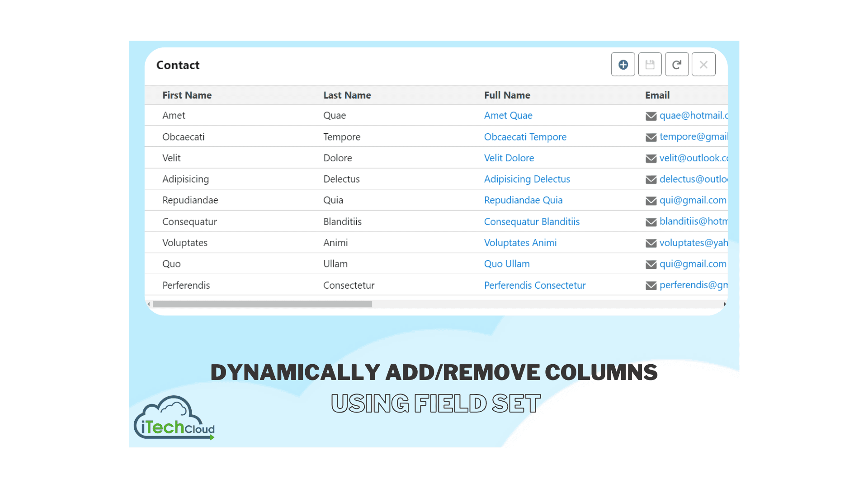Click envelope icon beside tempore@gmail email

point(651,137)
